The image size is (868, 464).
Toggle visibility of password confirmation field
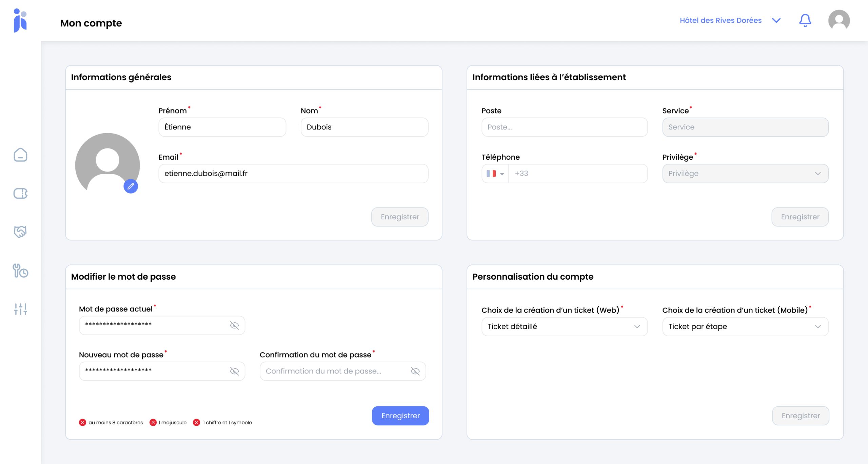pos(415,371)
